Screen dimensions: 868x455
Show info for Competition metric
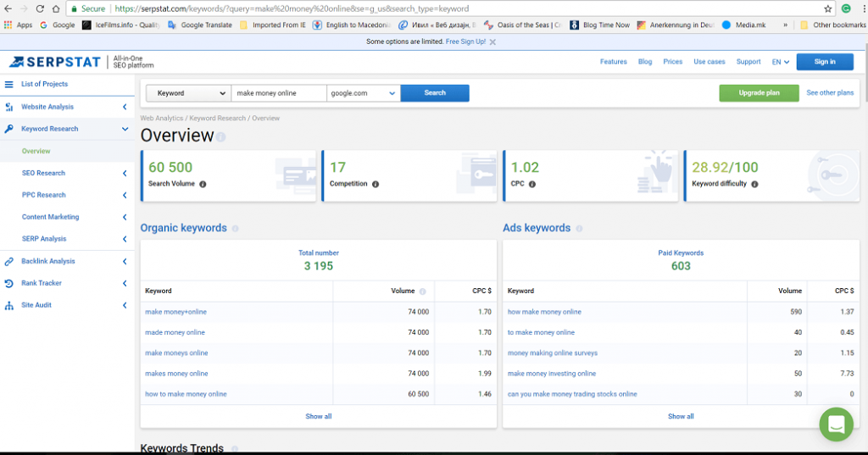[x=376, y=185]
